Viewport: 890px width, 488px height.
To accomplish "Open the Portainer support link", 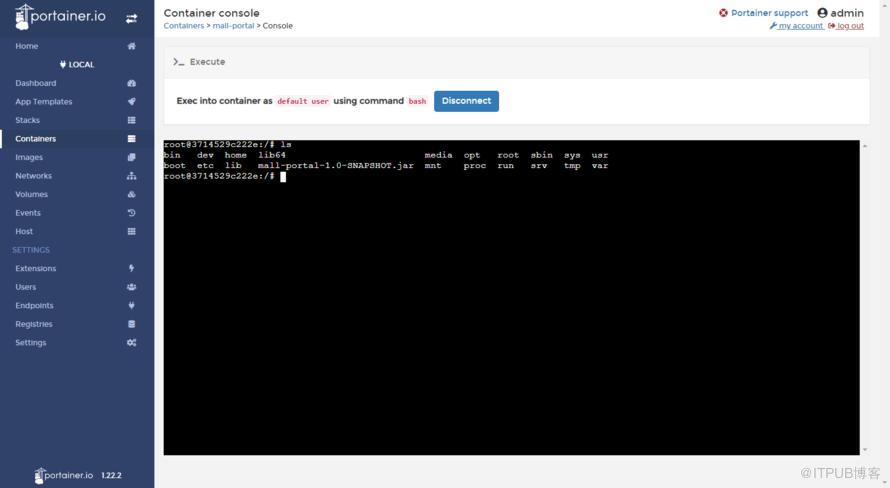I will point(769,13).
